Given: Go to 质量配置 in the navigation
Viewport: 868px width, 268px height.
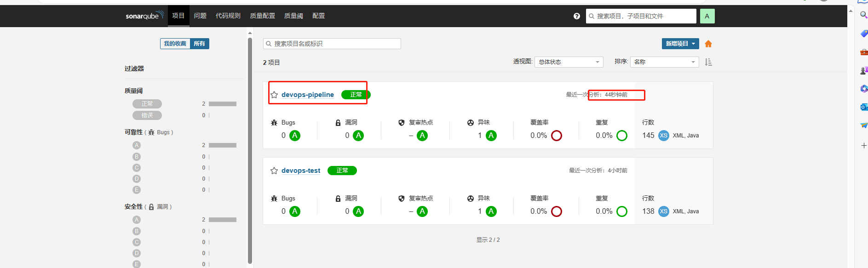Looking at the screenshot, I should click(262, 16).
